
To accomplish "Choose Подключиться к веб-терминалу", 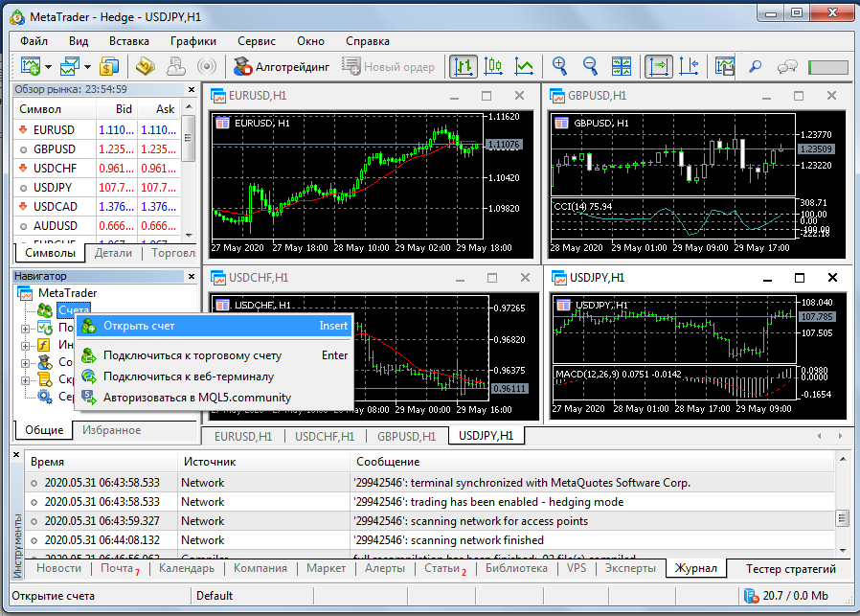I will pyautogui.click(x=214, y=376).
